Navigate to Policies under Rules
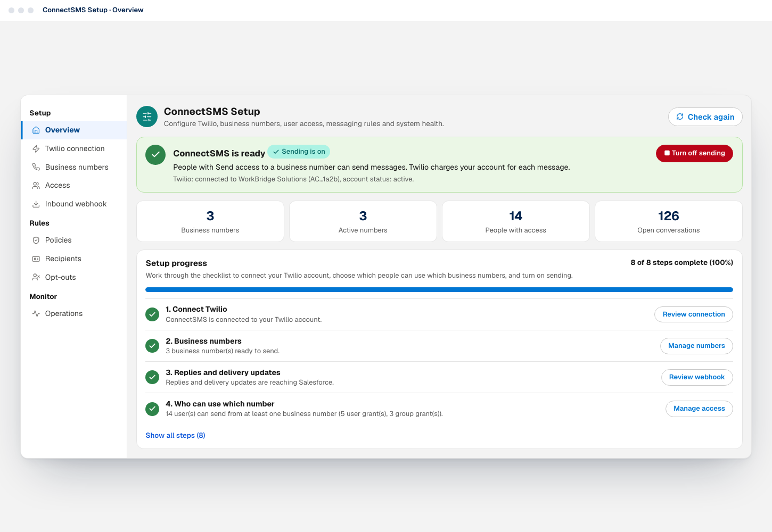The image size is (772, 532). pyautogui.click(x=74, y=240)
